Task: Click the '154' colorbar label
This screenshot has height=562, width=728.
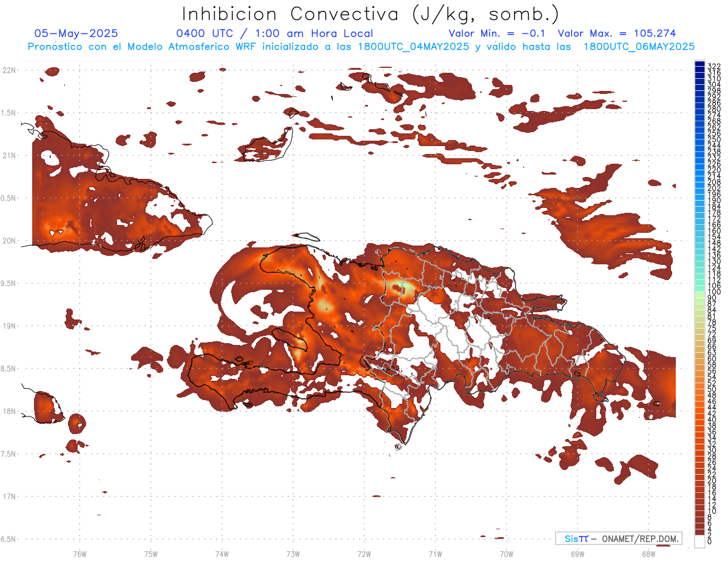Action: pos(713,237)
